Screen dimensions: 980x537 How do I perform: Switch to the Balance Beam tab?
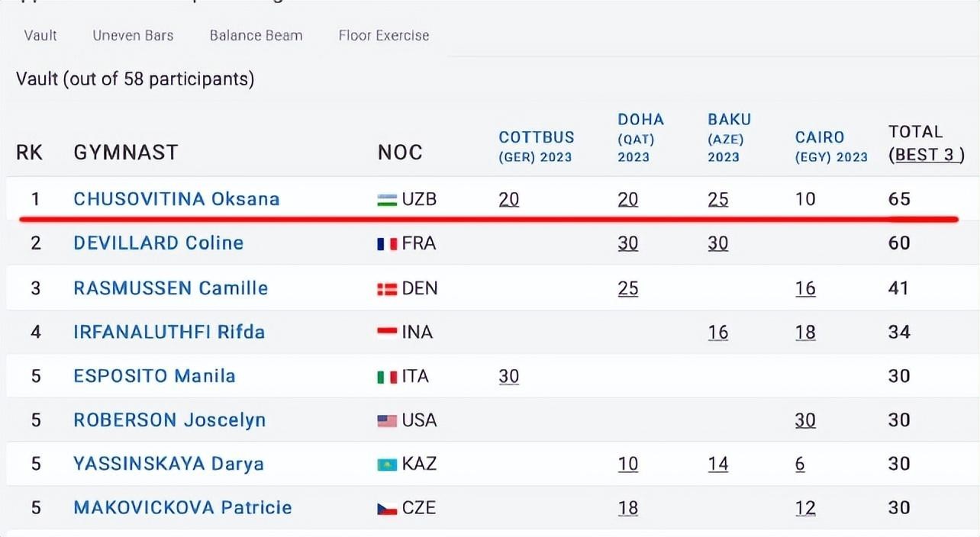point(256,35)
